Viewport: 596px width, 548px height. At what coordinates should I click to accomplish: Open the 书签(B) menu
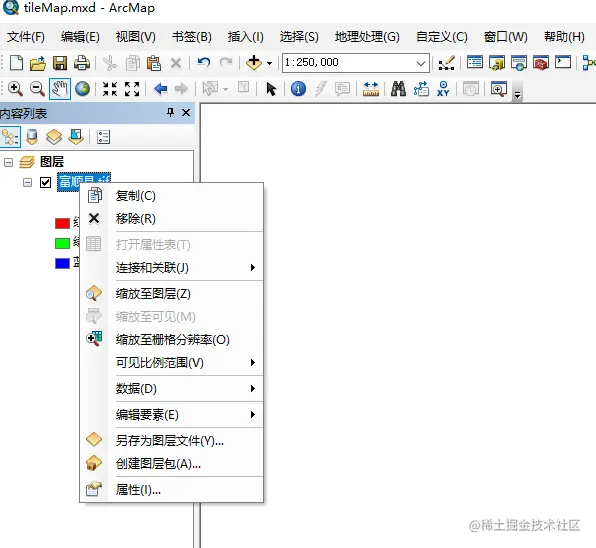pos(192,37)
